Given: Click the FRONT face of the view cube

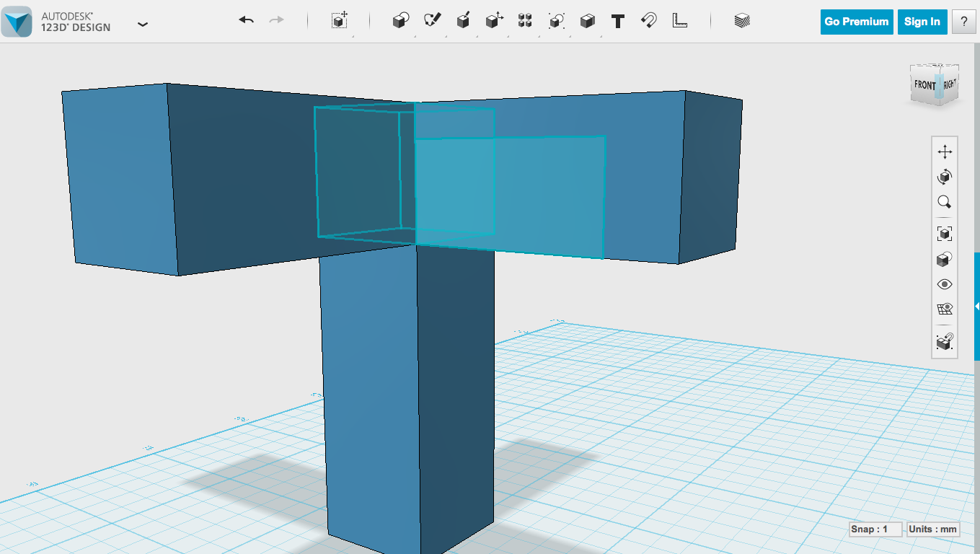Looking at the screenshot, I should pyautogui.click(x=924, y=84).
